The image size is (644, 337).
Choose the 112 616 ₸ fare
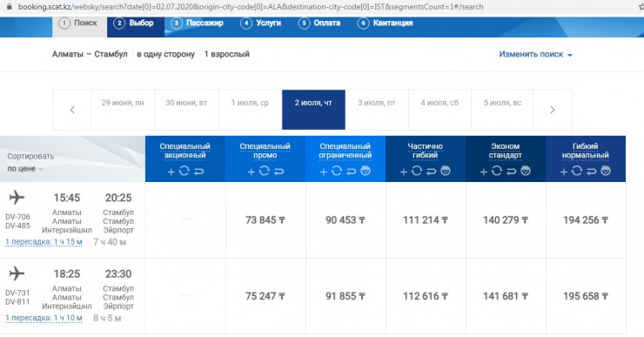(426, 296)
